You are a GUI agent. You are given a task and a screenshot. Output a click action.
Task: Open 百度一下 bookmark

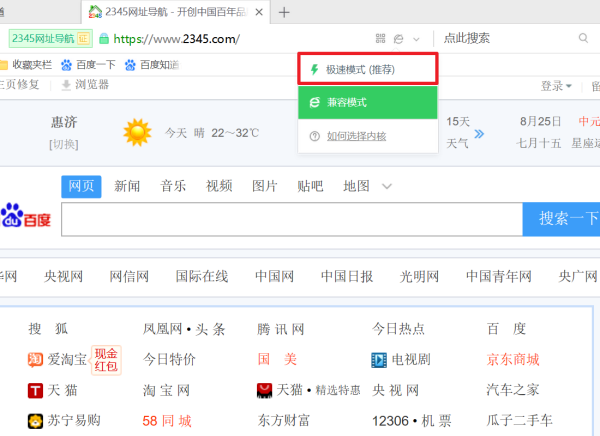tap(88, 65)
